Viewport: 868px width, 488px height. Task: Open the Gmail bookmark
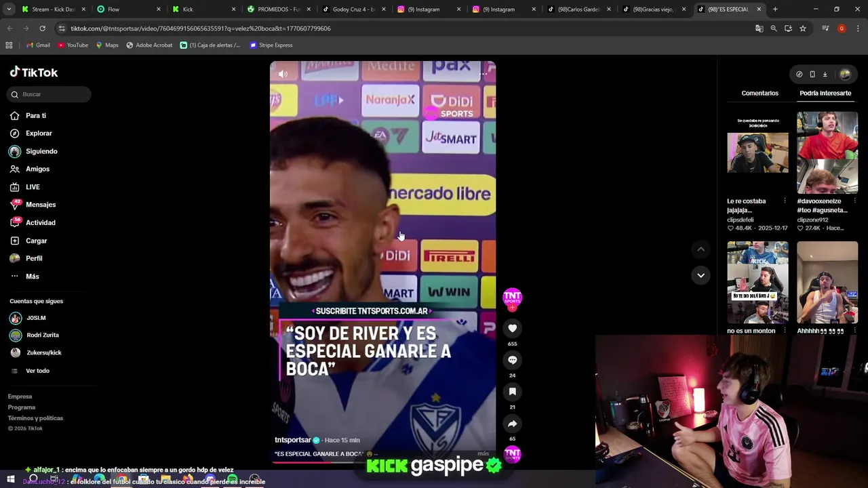[x=38, y=45]
